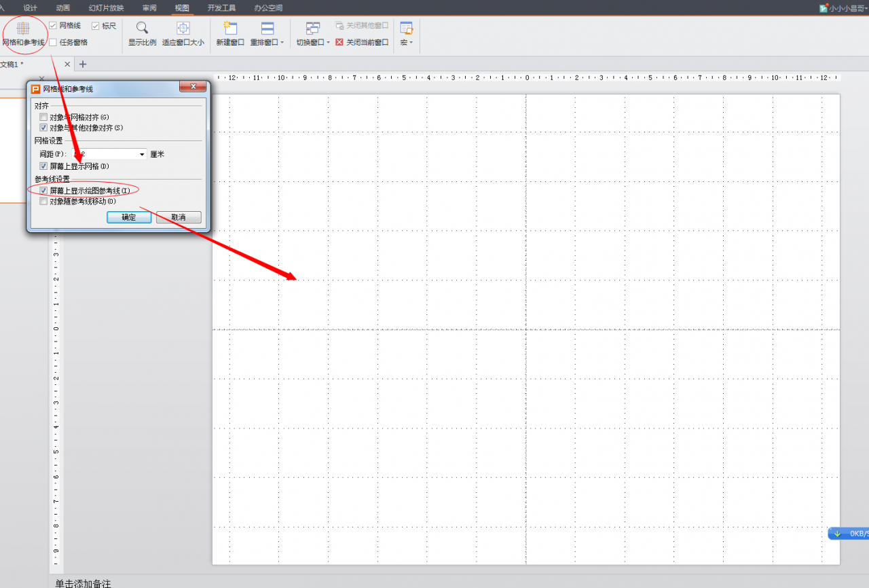
Task: Click the 关闭当前窗口 red X icon
Action: point(339,42)
